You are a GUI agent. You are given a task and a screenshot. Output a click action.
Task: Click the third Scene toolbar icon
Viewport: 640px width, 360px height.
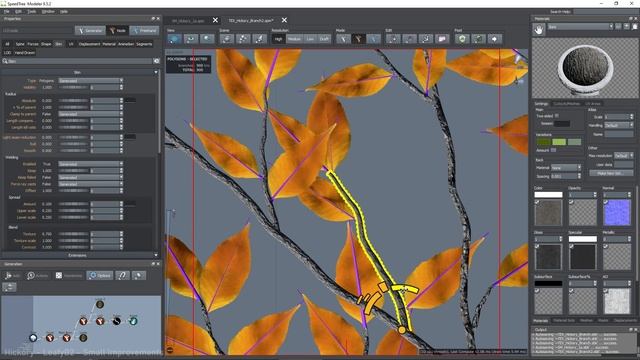click(x=259, y=39)
